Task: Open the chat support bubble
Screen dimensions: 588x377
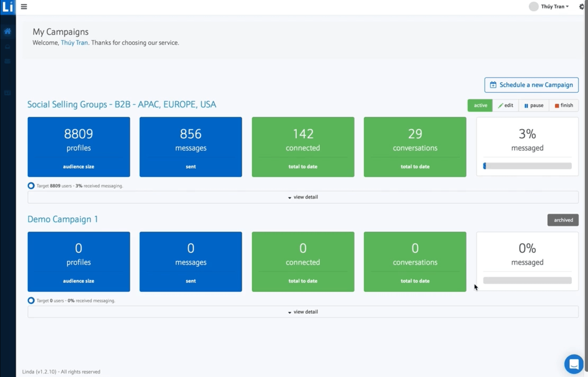Action: [574, 364]
